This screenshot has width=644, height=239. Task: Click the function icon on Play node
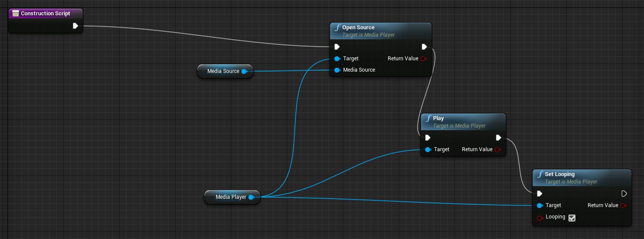[x=428, y=118]
